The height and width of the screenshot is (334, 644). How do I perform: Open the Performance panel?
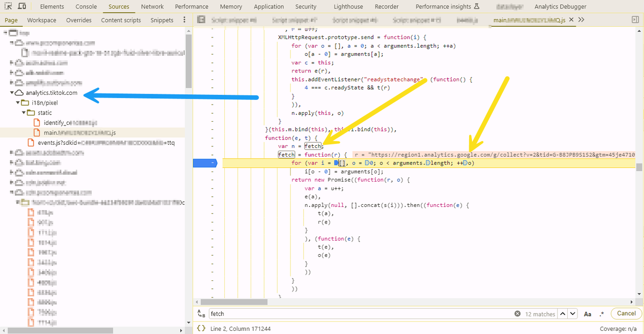192,6
